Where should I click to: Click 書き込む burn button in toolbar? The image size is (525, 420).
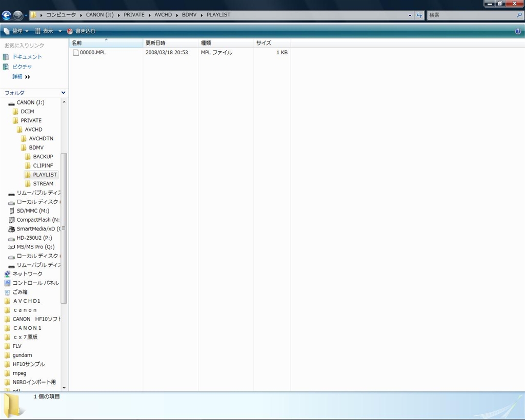(x=81, y=31)
